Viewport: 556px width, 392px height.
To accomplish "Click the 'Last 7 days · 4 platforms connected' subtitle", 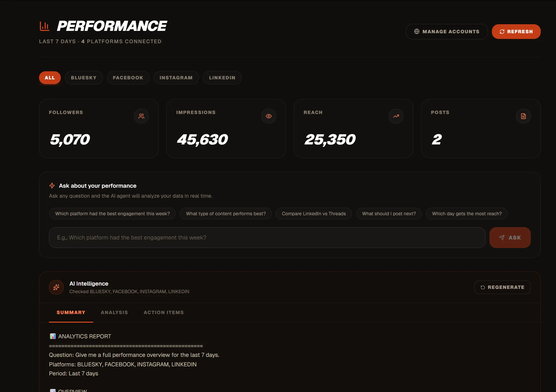I will (x=100, y=41).
